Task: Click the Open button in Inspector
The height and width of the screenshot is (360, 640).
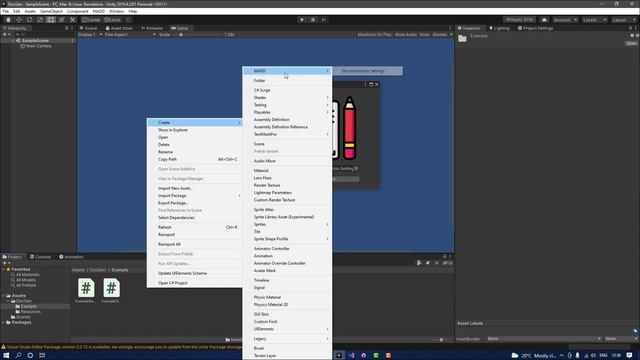Action: pos(631,43)
